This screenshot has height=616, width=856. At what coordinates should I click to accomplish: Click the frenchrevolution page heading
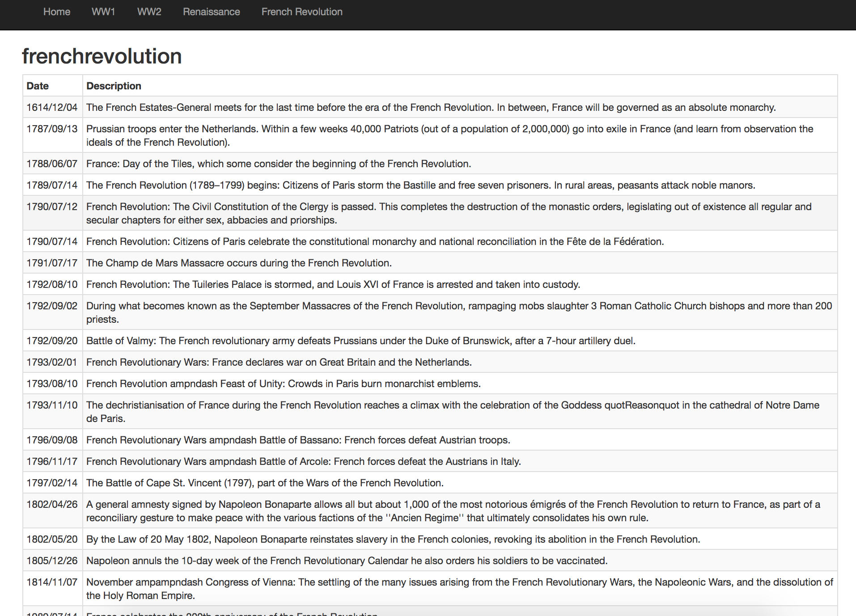(x=102, y=56)
